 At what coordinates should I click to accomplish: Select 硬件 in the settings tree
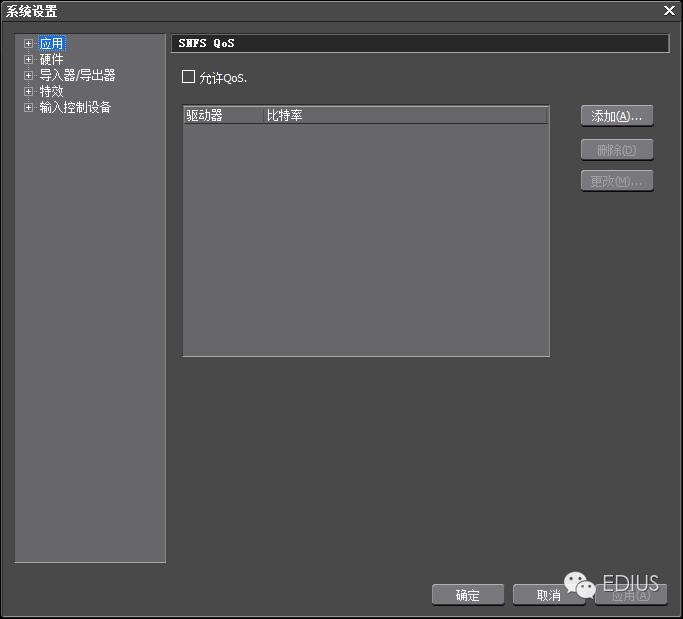click(x=51, y=59)
